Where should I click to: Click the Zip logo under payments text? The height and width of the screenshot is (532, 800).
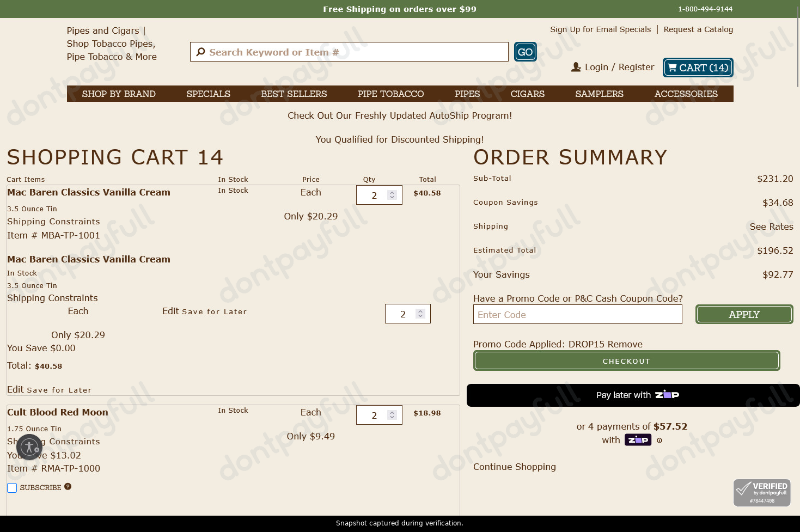tap(638, 440)
